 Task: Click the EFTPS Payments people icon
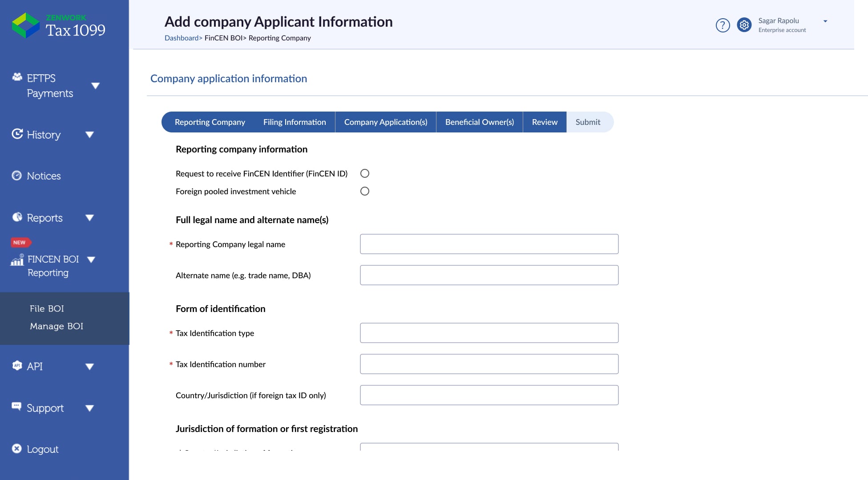click(x=17, y=77)
